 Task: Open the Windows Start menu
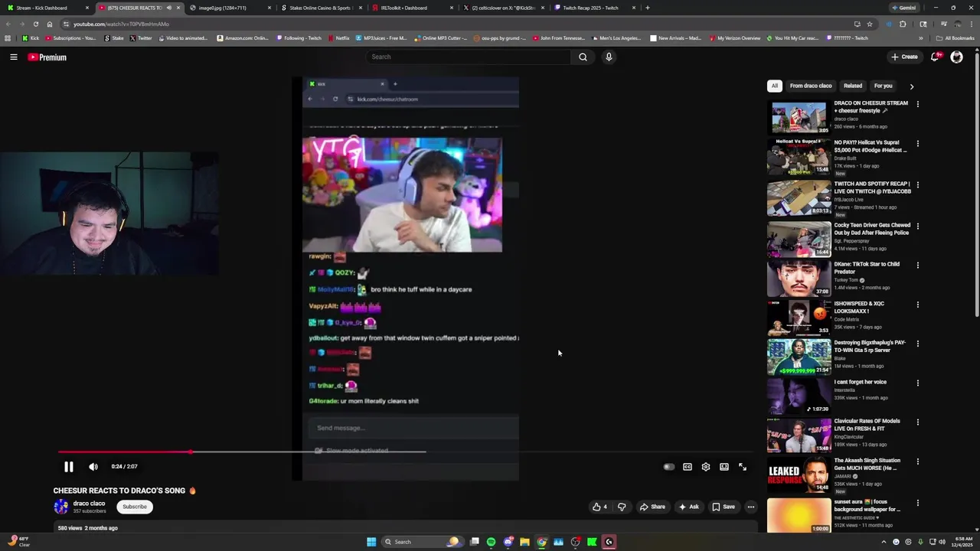point(371,542)
